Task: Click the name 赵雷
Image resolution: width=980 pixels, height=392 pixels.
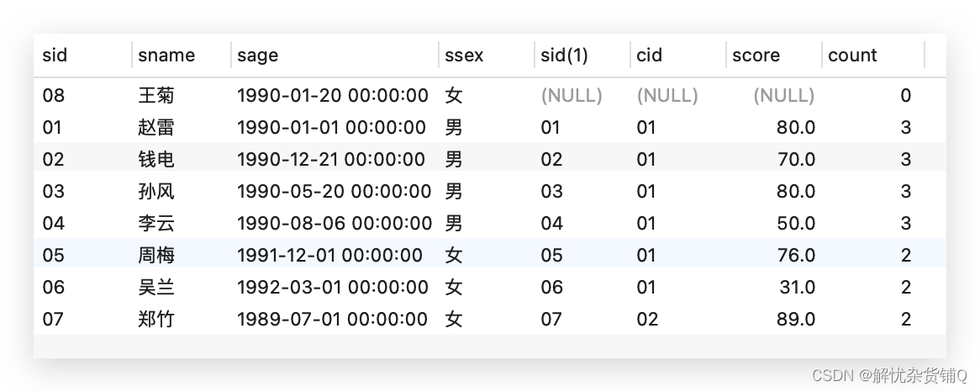Action: click(x=156, y=128)
